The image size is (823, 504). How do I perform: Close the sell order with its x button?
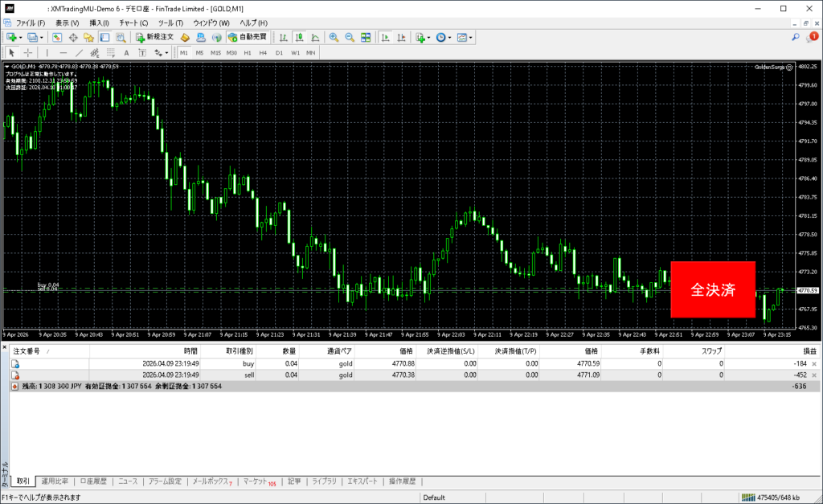pos(814,375)
